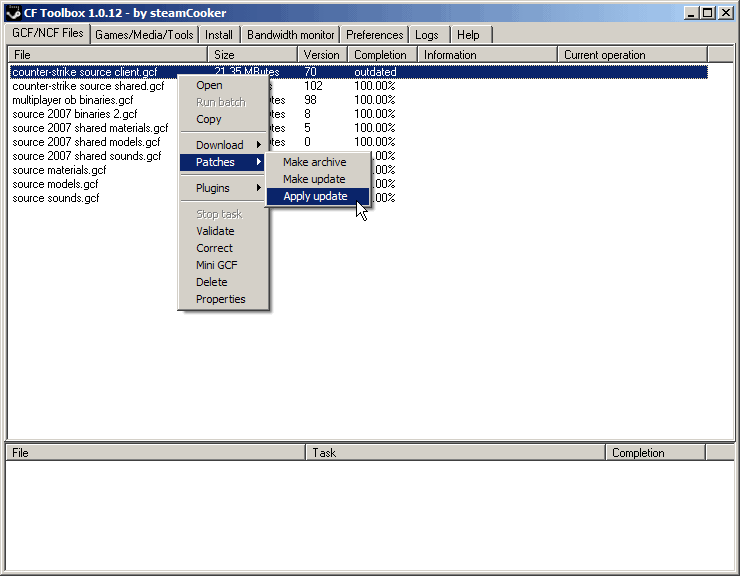
Task: Expand the Download submenu arrow
Action: pyautogui.click(x=259, y=144)
